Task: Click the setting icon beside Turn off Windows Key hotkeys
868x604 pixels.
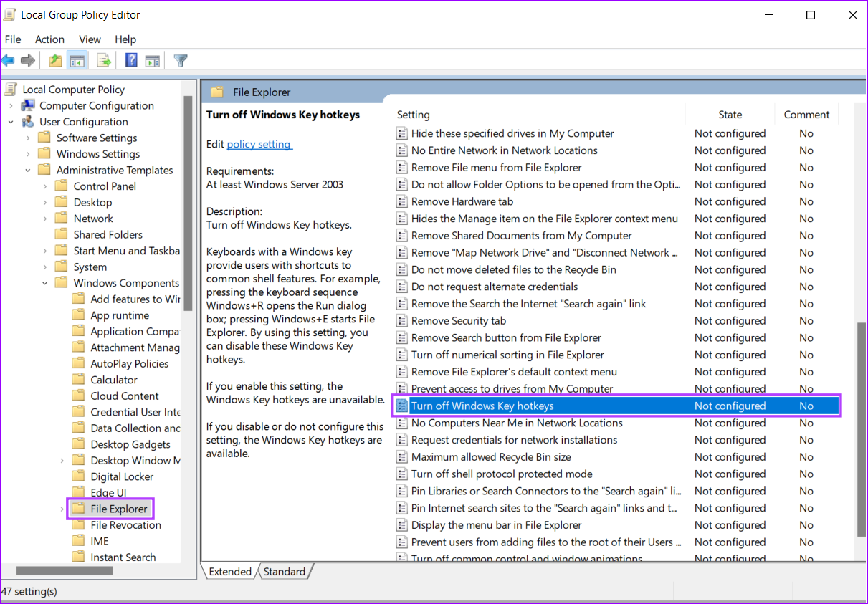Action: click(401, 406)
